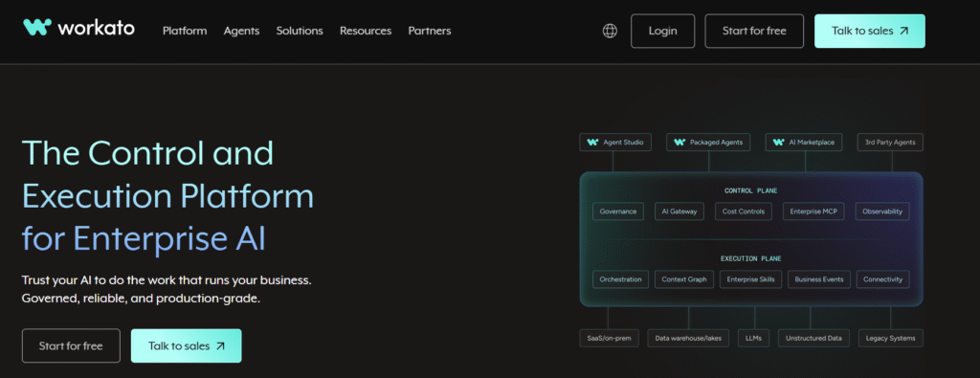Click the Enterprise Skills box

click(x=750, y=279)
